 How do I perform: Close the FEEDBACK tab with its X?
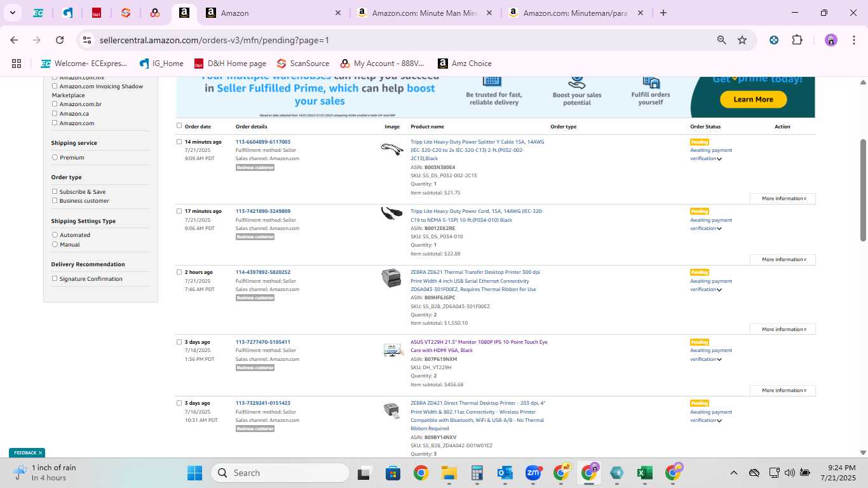tap(40, 453)
